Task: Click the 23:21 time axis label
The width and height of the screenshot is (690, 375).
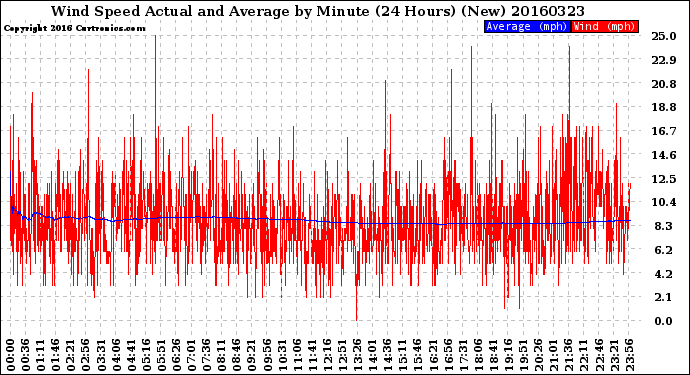Action: coord(614,355)
